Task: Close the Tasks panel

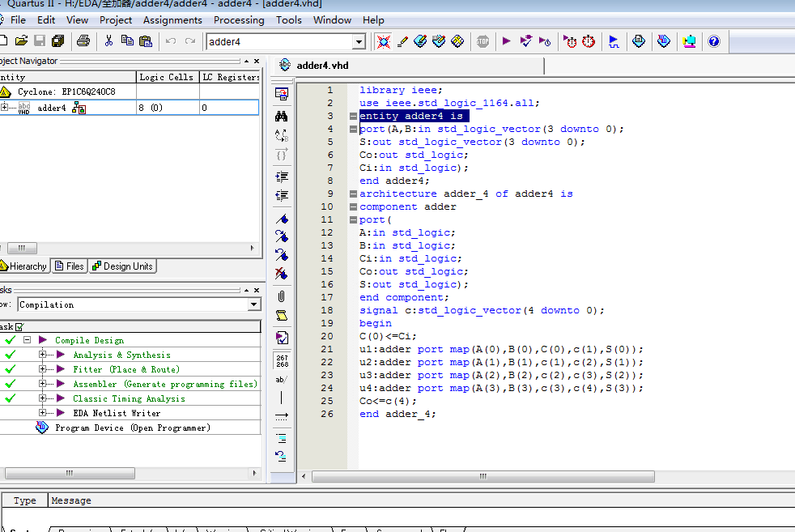Action: (257, 290)
